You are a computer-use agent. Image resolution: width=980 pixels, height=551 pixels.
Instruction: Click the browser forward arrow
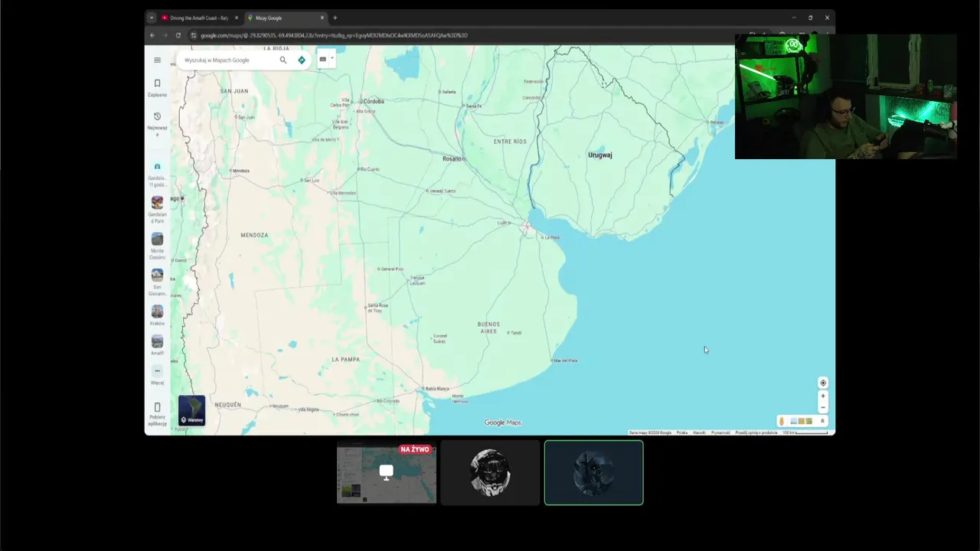(165, 35)
